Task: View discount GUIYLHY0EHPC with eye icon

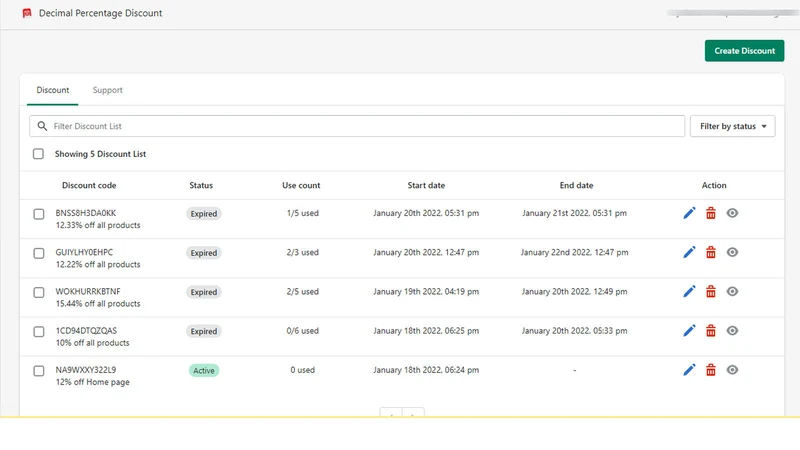Action: point(732,253)
